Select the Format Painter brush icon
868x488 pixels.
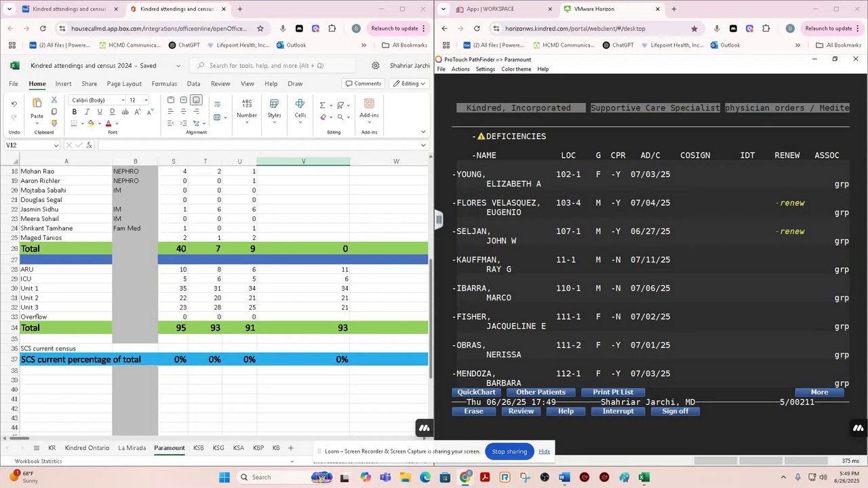(x=54, y=123)
